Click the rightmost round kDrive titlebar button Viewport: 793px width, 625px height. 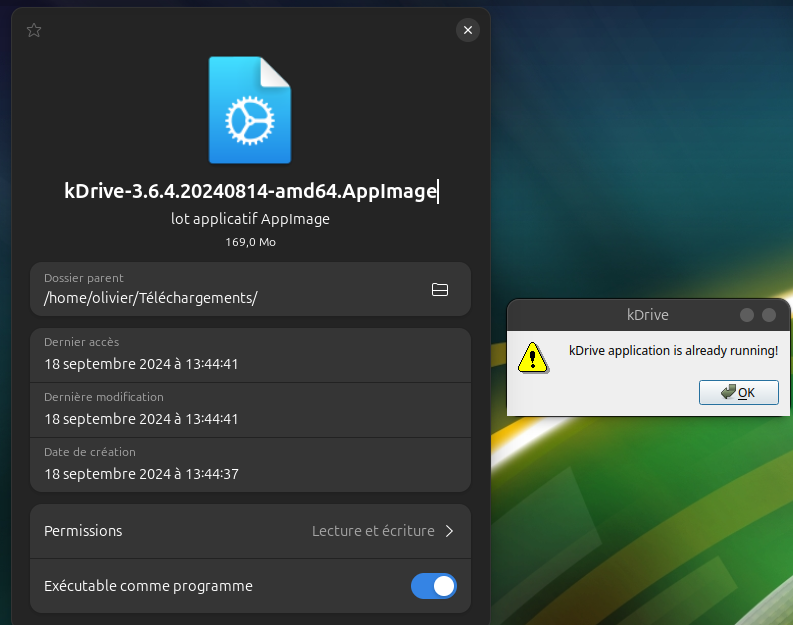click(x=769, y=315)
